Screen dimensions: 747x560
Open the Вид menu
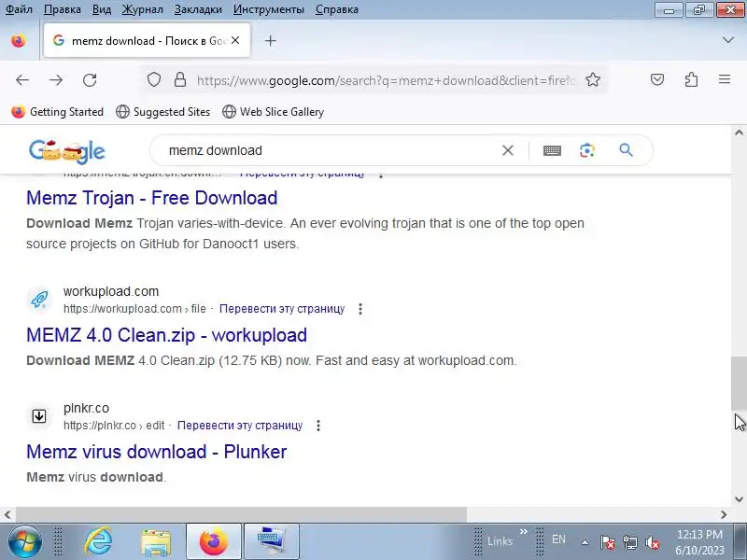[102, 9]
